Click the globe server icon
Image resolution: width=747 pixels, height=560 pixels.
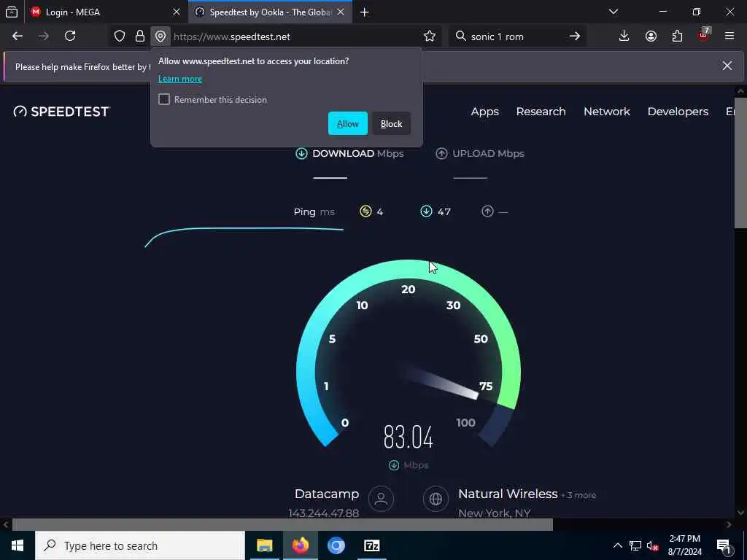(x=436, y=499)
